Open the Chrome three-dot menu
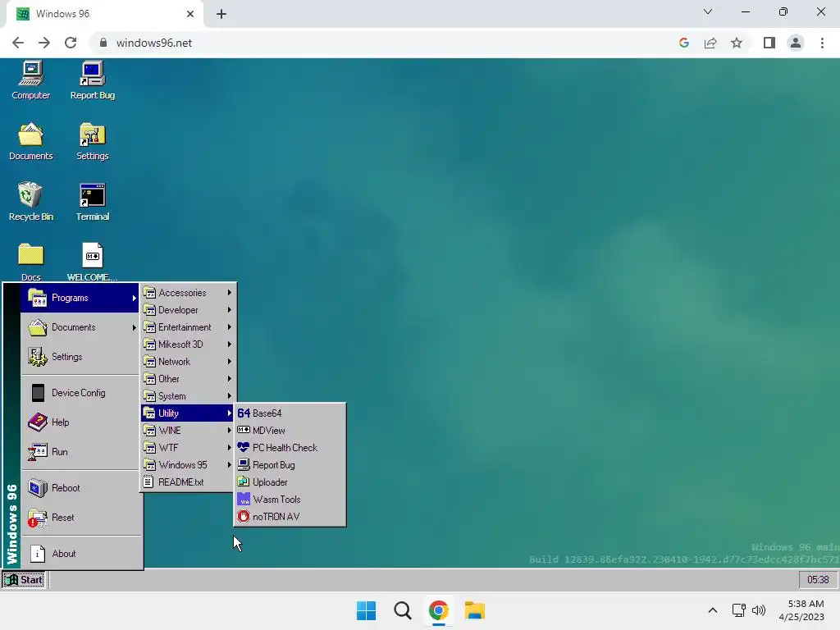Screen dimensions: 840x630 pos(822,43)
